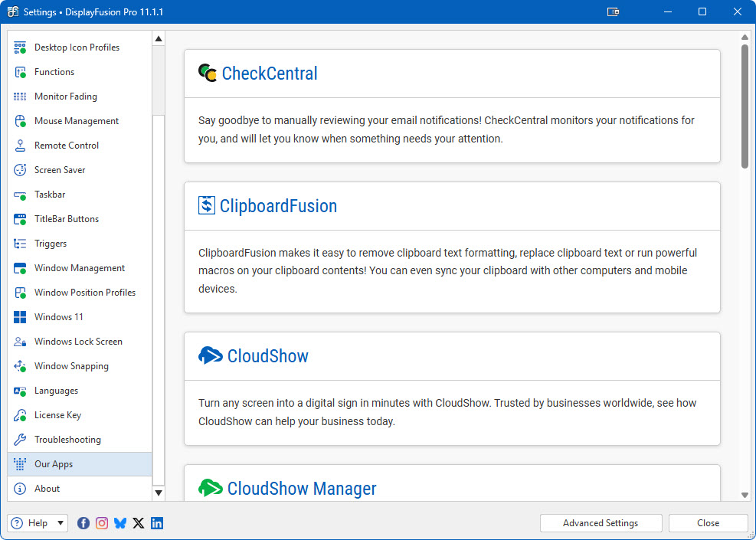Click the LinkedIn icon in the footer
Image resolution: width=756 pixels, height=540 pixels.
point(157,523)
